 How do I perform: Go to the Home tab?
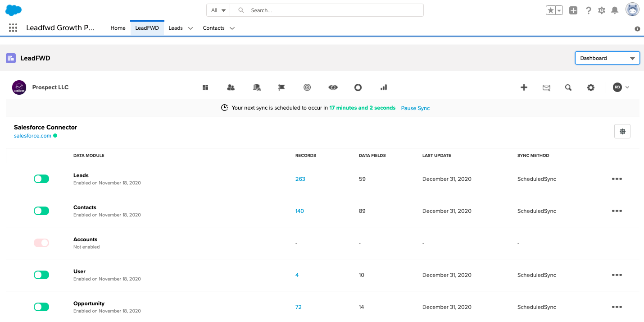[118, 28]
